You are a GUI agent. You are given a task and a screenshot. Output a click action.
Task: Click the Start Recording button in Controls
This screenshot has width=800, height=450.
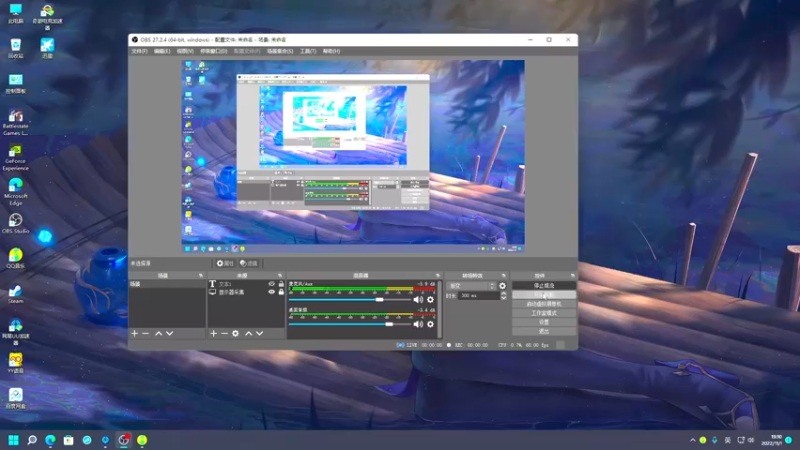(x=544, y=295)
